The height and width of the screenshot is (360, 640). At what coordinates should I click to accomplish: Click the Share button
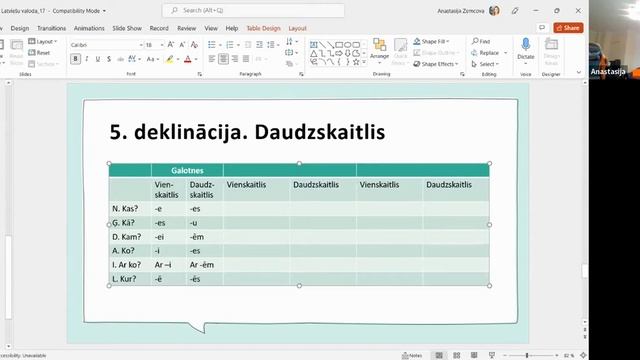pos(568,28)
